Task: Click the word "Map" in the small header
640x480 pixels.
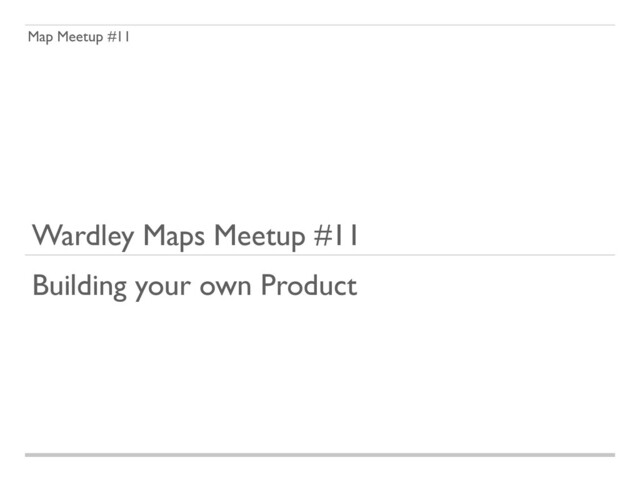Action: pyautogui.click(x=41, y=38)
